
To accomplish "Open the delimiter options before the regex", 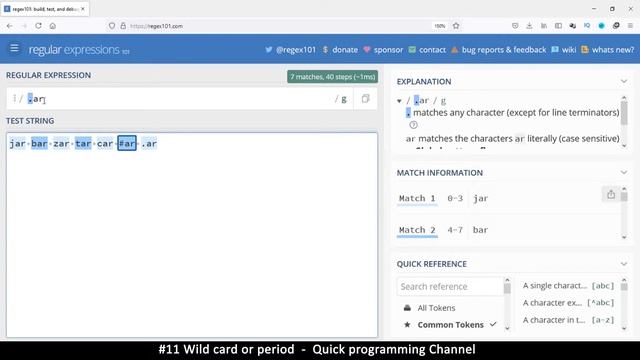I will (14, 98).
